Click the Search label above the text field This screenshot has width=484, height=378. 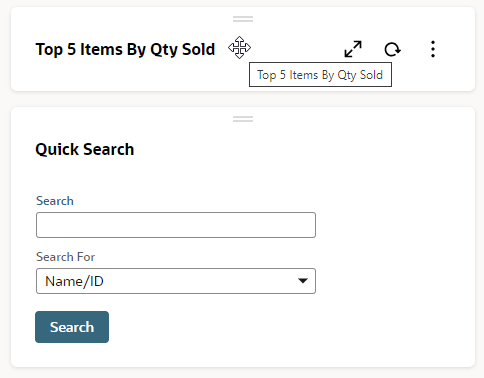55,201
